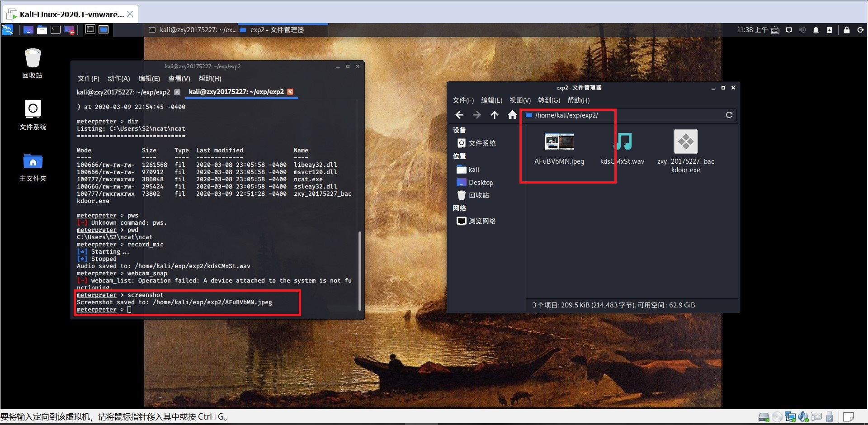868x425 pixels.
Task: Select the zxy_20175227_backdoor.exe file
Action: click(686, 151)
